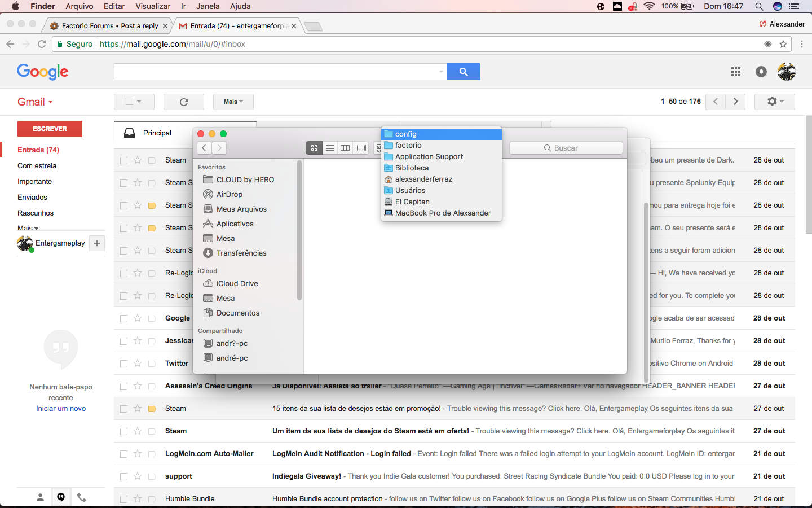The height and width of the screenshot is (508, 812).
Task: Open Rascunhos drafts link
Action: tap(36, 213)
